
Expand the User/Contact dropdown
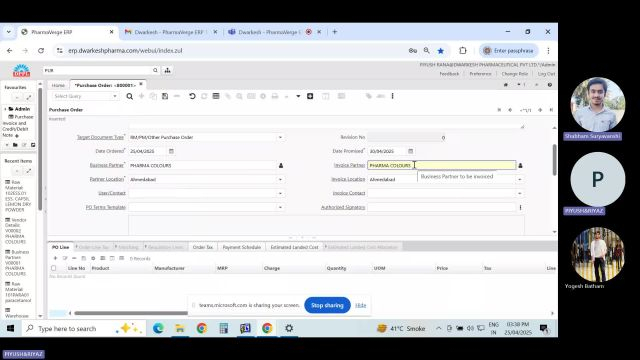pyautogui.click(x=280, y=193)
